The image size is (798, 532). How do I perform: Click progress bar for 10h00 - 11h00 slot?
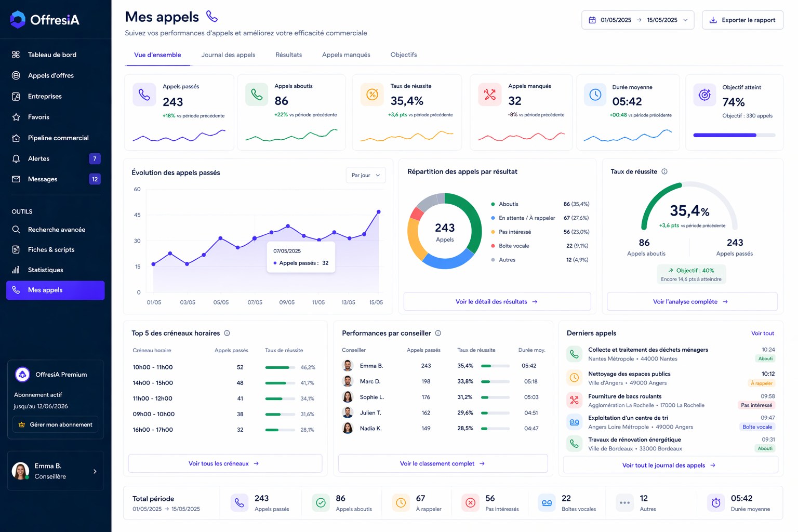tap(280, 367)
